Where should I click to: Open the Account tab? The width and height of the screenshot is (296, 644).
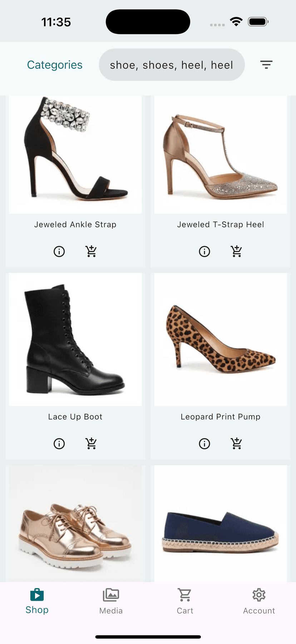click(259, 601)
